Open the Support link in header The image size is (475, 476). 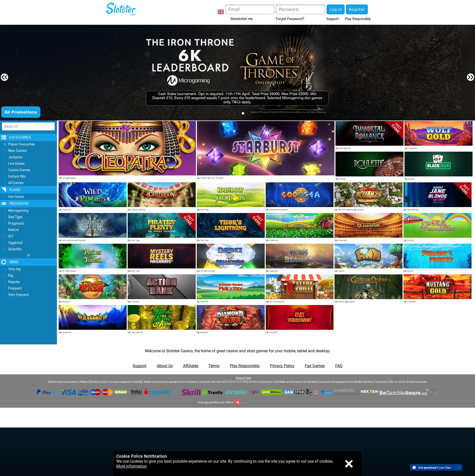pos(332,19)
